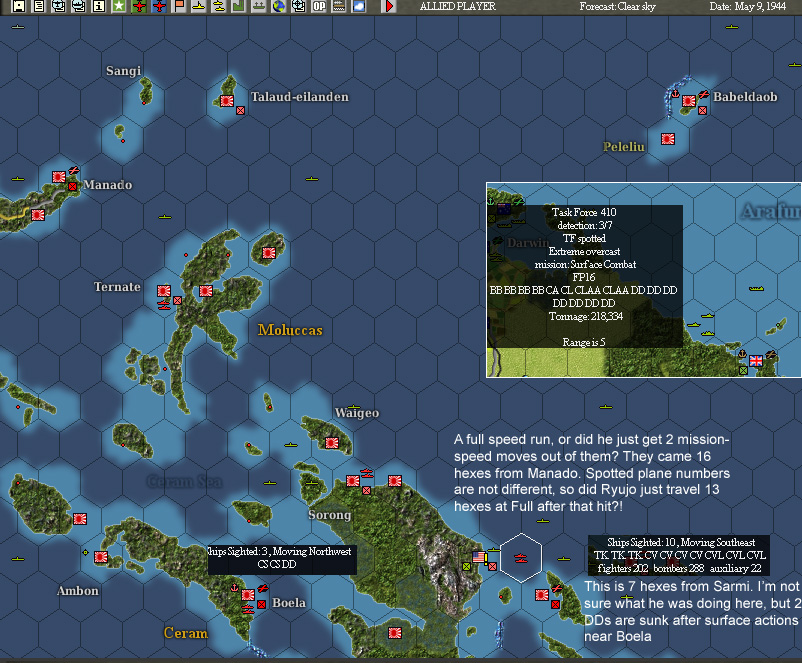Click the Sangi island label
Image resolution: width=802 pixels, height=663 pixels.
click(123, 71)
